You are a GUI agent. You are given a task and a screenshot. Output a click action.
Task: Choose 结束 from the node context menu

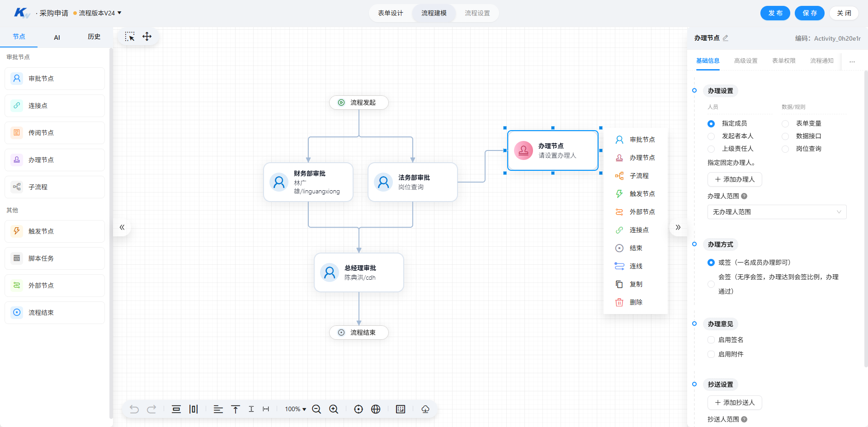click(636, 248)
